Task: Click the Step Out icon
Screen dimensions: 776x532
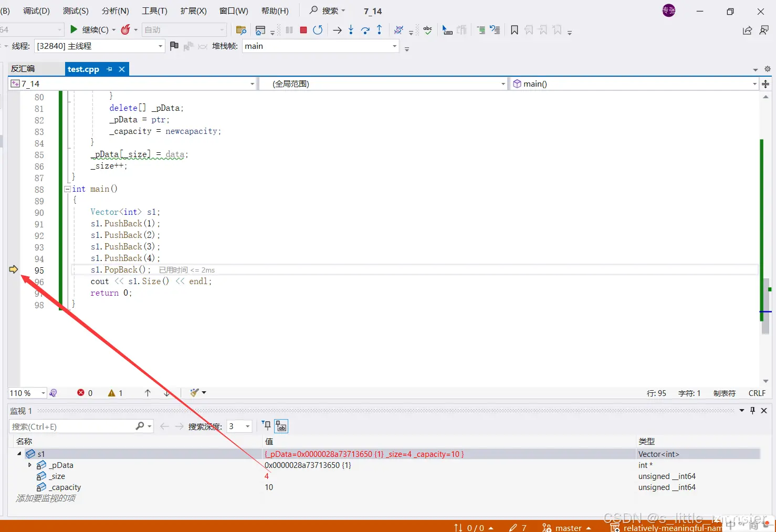Action: (x=379, y=30)
